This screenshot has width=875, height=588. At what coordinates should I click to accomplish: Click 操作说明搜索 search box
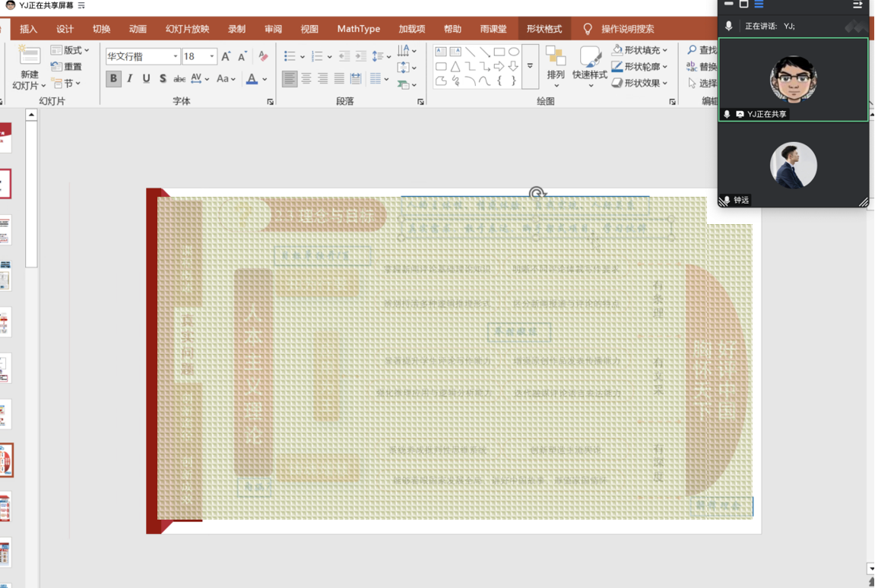(x=627, y=29)
